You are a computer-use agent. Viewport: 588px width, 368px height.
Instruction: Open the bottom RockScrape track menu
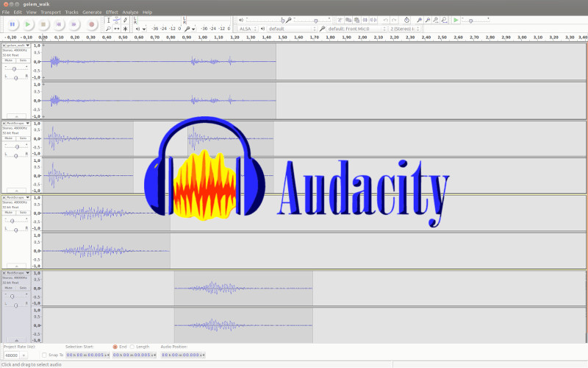coord(18,272)
